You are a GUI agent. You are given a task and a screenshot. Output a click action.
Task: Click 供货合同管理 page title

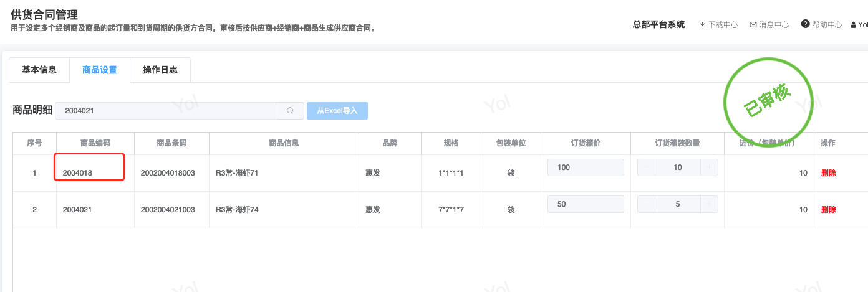pyautogui.click(x=44, y=15)
